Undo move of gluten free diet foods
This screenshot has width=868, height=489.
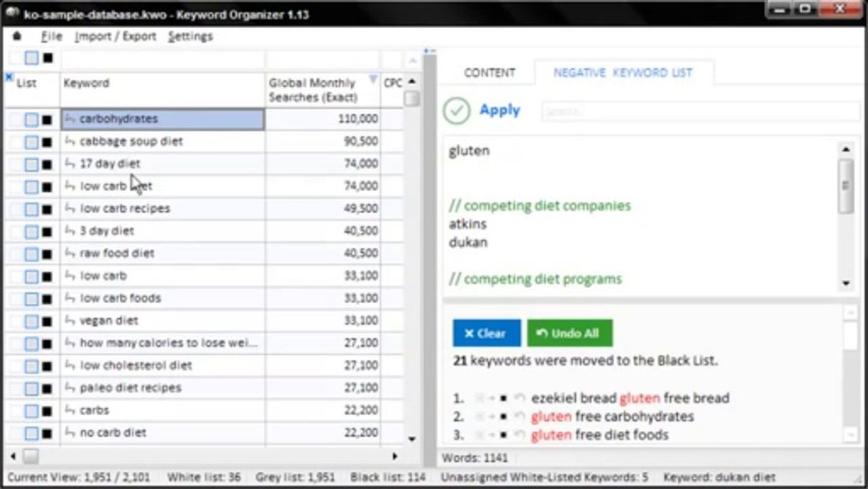[x=520, y=435]
